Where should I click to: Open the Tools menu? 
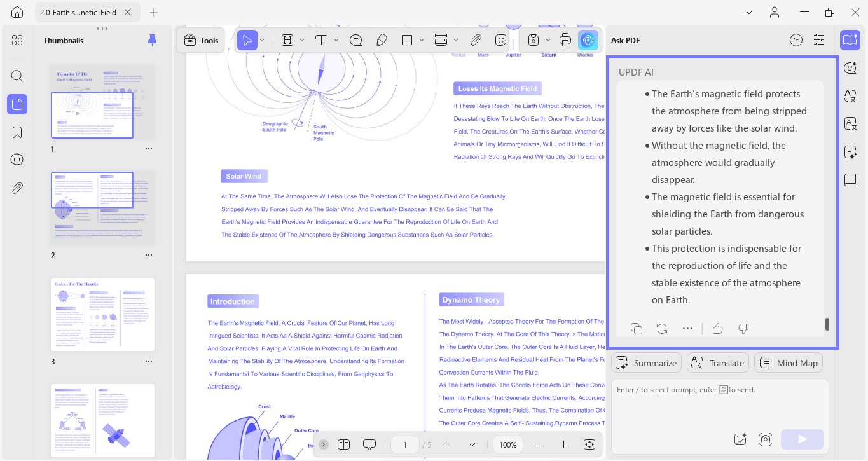200,39
